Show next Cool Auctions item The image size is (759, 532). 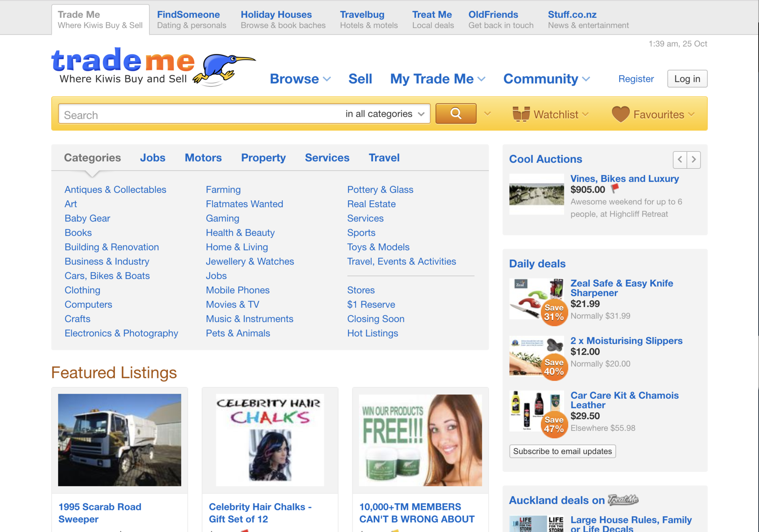(x=694, y=160)
